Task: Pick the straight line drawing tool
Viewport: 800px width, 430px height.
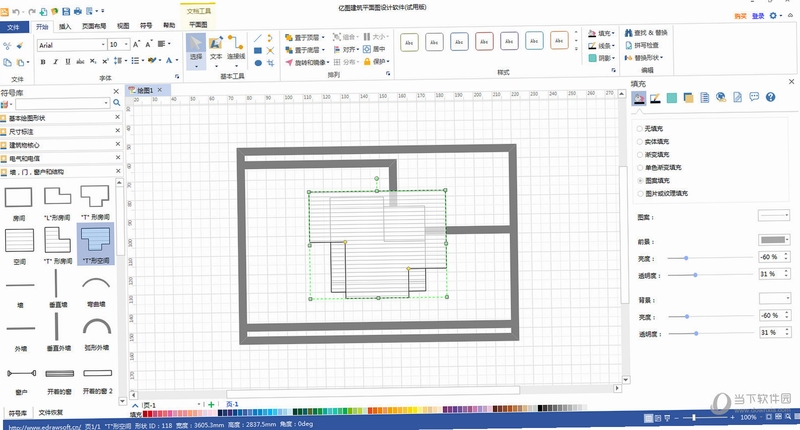Action: coord(258,38)
